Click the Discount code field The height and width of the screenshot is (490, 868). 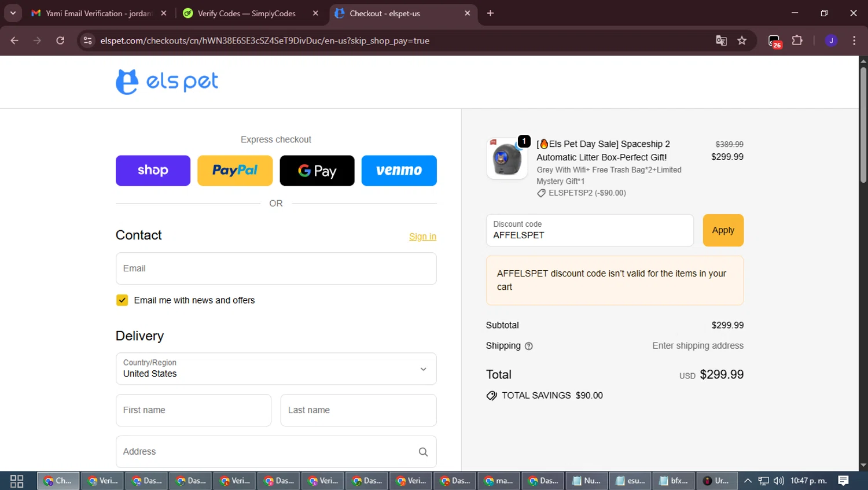(590, 230)
